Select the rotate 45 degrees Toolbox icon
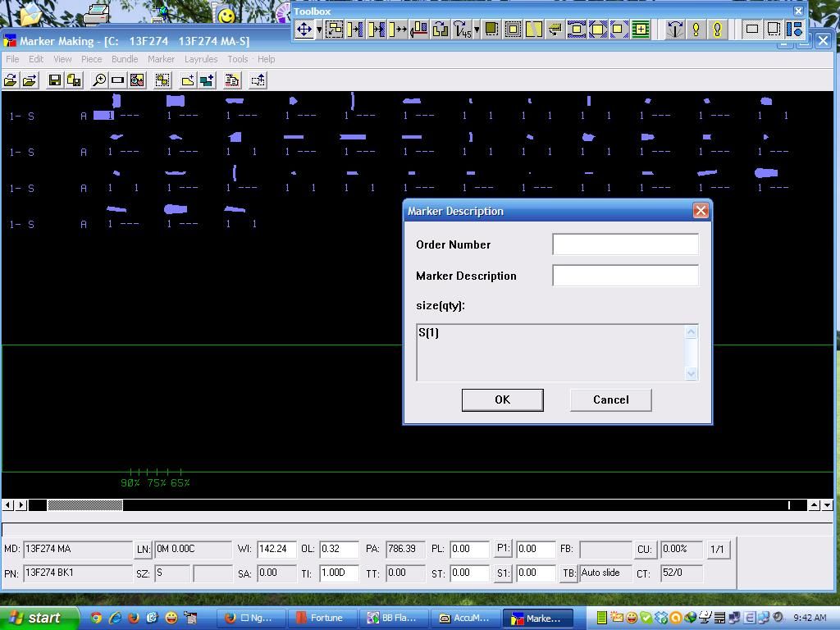 [462, 29]
